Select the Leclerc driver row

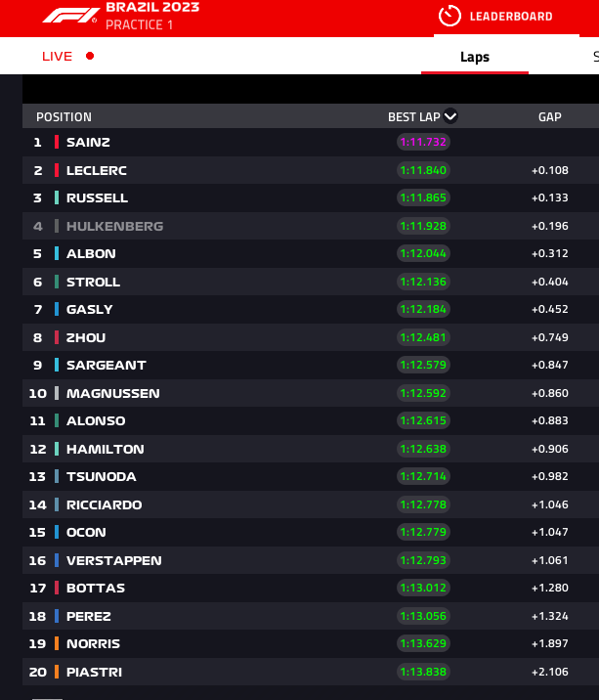(x=311, y=170)
